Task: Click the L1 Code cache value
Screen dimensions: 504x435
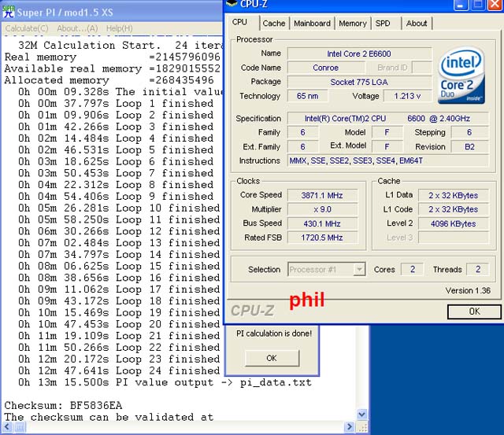Action: (x=454, y=209)
